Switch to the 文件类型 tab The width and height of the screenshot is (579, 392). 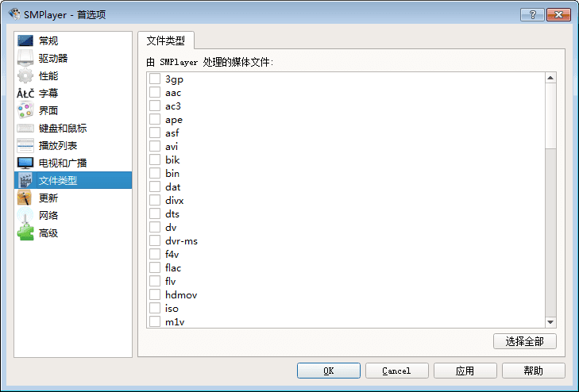point(166,40)
